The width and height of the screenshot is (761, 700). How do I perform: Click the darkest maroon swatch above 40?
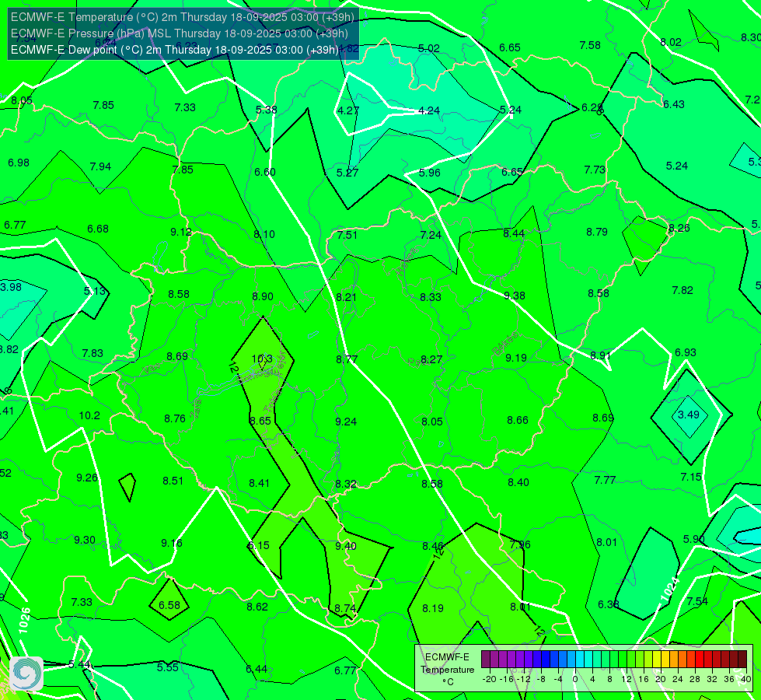coord(742,660)
